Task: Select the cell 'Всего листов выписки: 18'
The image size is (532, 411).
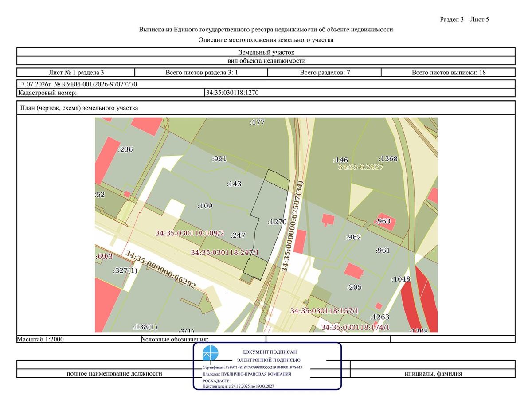Action: [448, 72]
